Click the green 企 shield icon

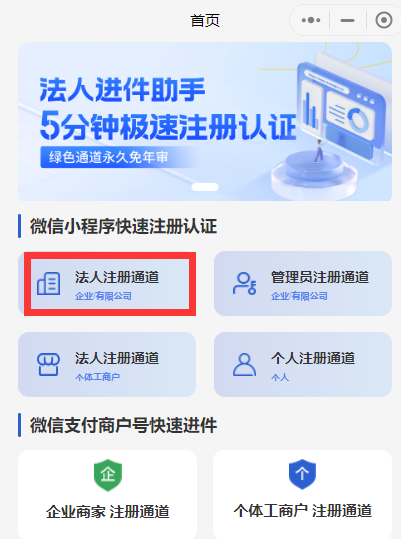click(108, 475)
